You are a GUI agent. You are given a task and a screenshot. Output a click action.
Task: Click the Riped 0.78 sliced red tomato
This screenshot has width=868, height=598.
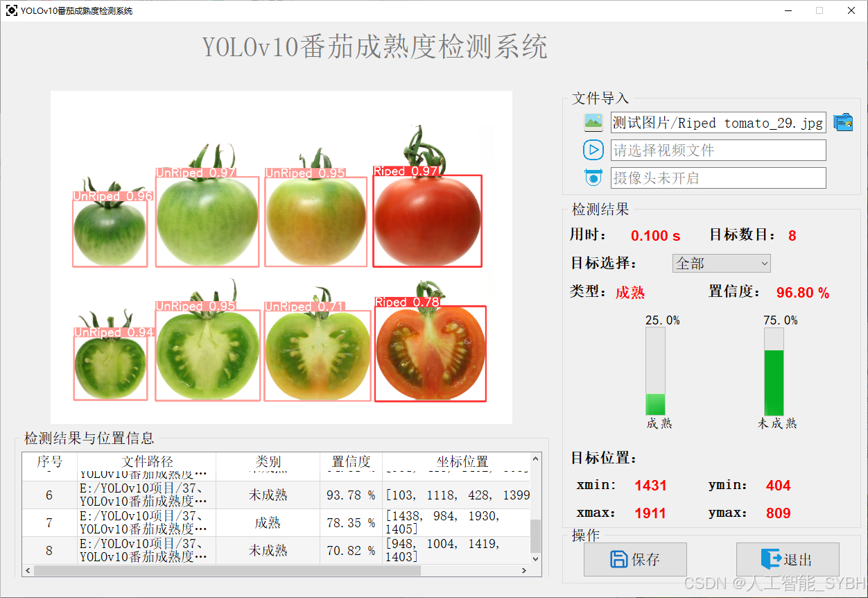click(431, 354)
